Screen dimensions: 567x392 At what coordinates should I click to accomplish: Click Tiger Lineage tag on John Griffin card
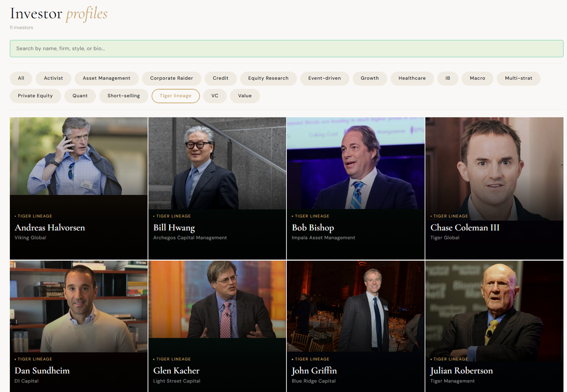click(310, 359)
